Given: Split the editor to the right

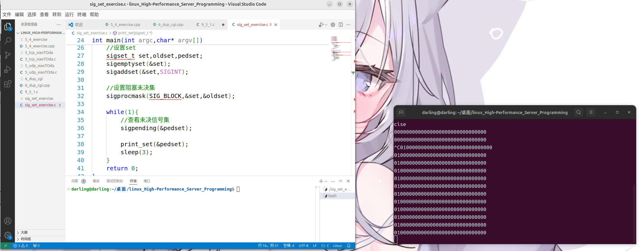Looking at the screenshot, I should (341, 25).
